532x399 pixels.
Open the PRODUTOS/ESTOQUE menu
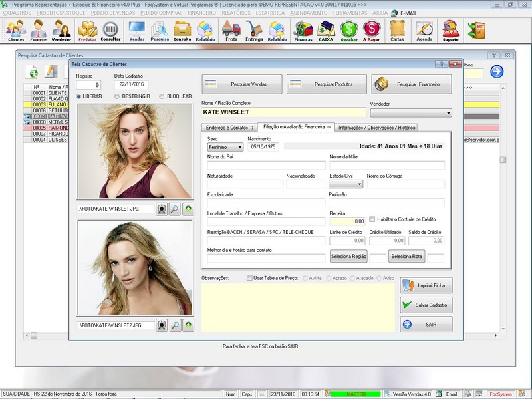pyautogui.click(x=61, y=13)
